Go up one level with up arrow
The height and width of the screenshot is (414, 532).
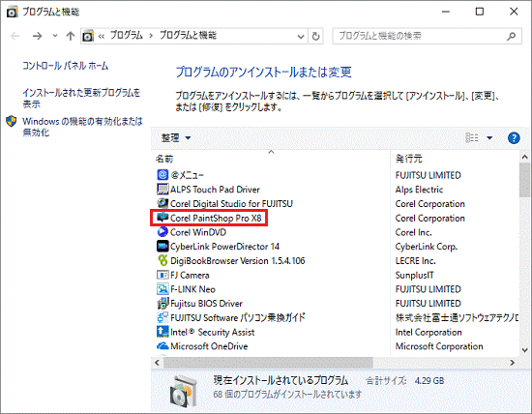coord(71,36)
